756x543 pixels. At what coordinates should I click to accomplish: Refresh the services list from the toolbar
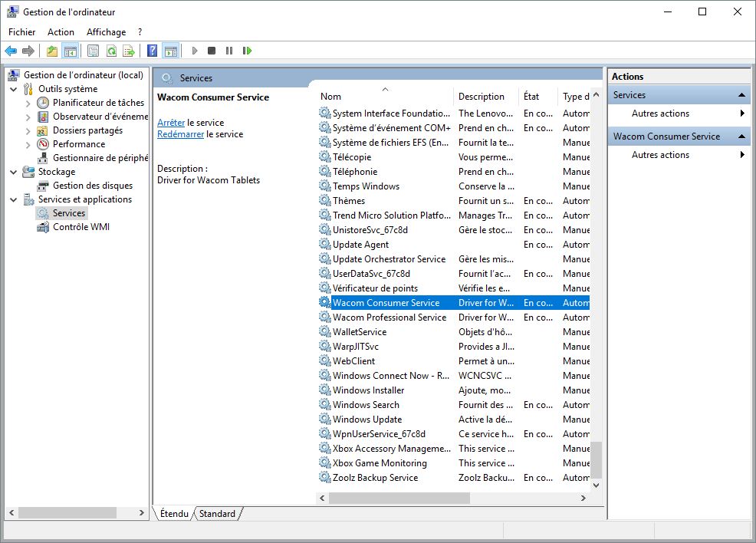111,51
